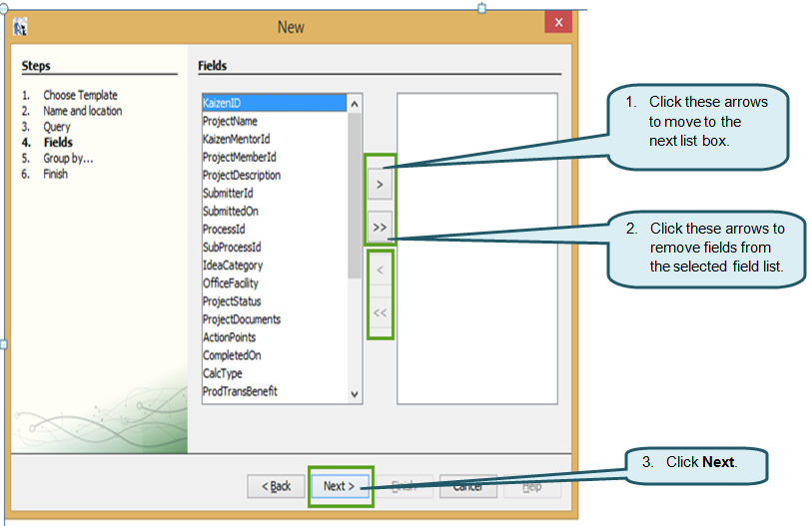Click the application icon in title bar
The image size is (812, 526).
click(20, 27)
